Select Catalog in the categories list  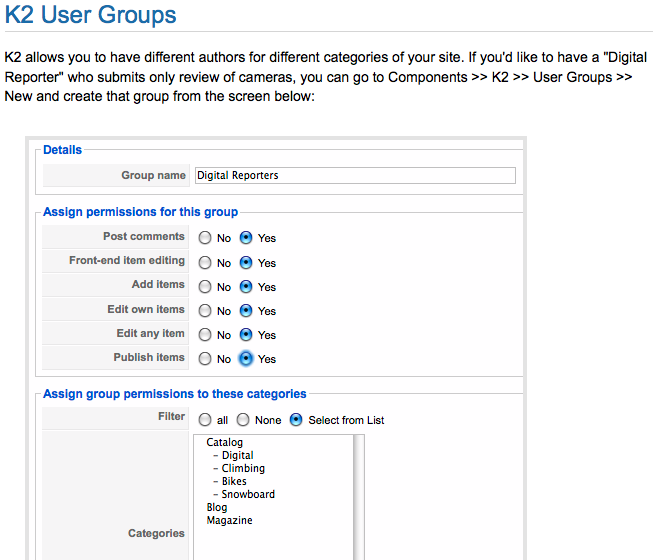tap(225, 442)
